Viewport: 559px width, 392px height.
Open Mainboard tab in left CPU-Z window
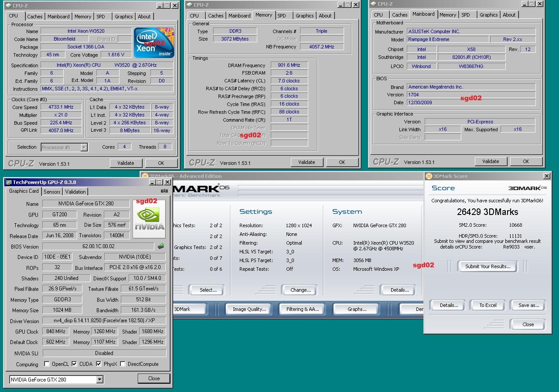point(58,17)
